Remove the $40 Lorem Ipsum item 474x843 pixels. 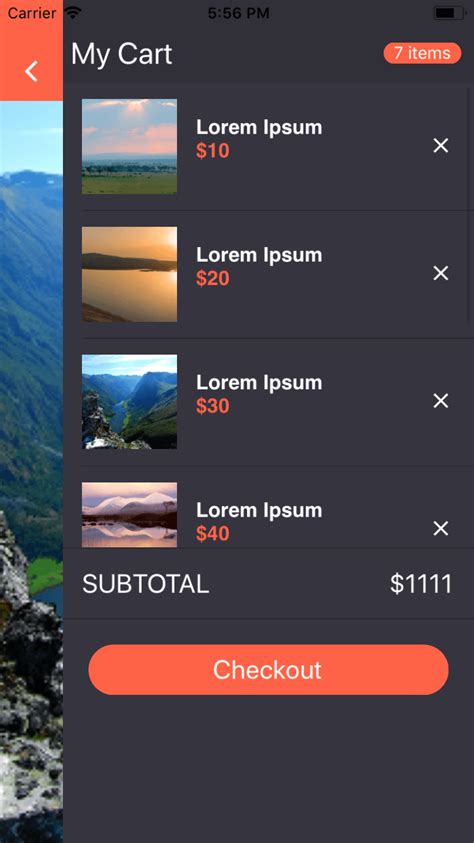[441, 528]
